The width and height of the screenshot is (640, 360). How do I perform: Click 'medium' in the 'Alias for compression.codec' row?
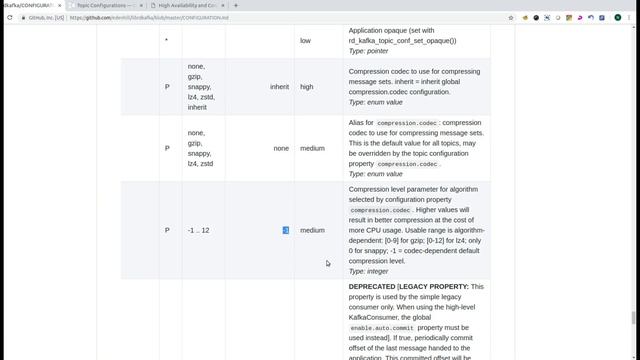(x=312, y=148)
